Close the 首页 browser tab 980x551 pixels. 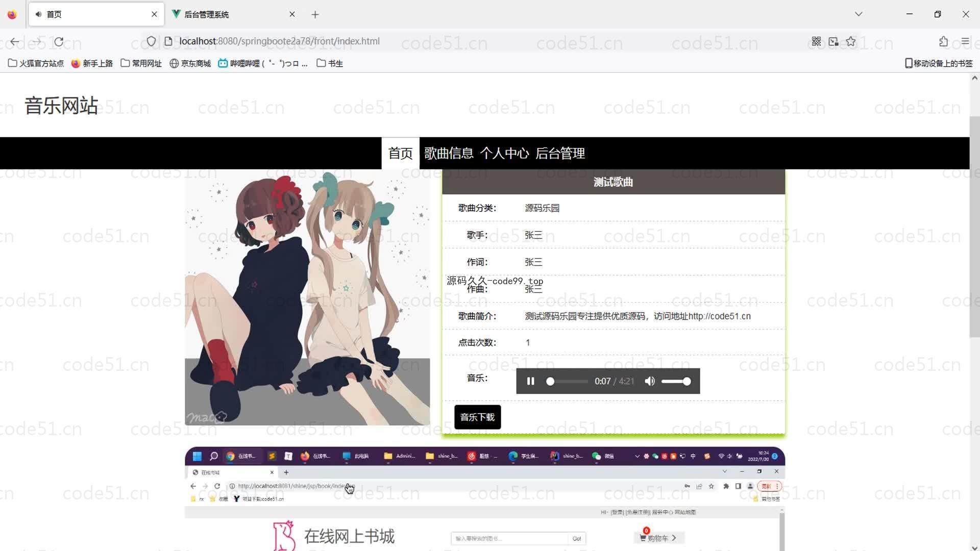point(154,14)
